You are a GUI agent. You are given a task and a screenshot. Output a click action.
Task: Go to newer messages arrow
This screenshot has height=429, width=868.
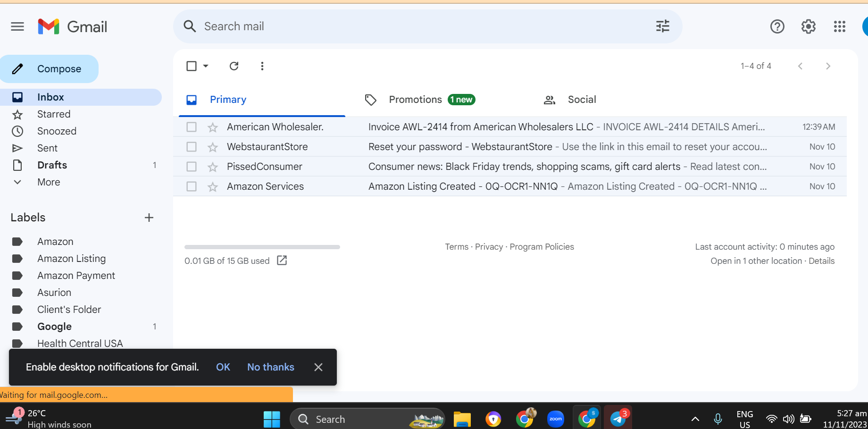pyautogui.click(x=800, y=66)
